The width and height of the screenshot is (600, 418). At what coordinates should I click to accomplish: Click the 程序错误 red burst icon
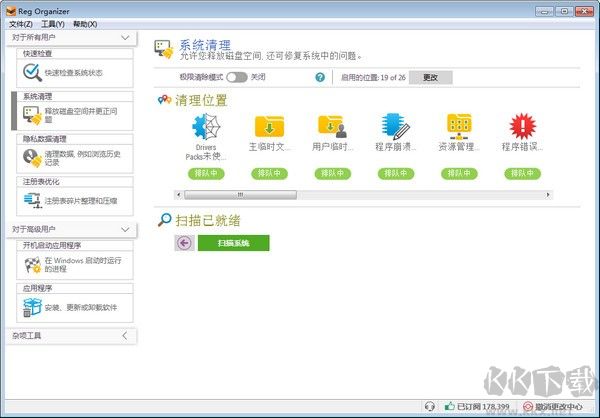(522, 126)
